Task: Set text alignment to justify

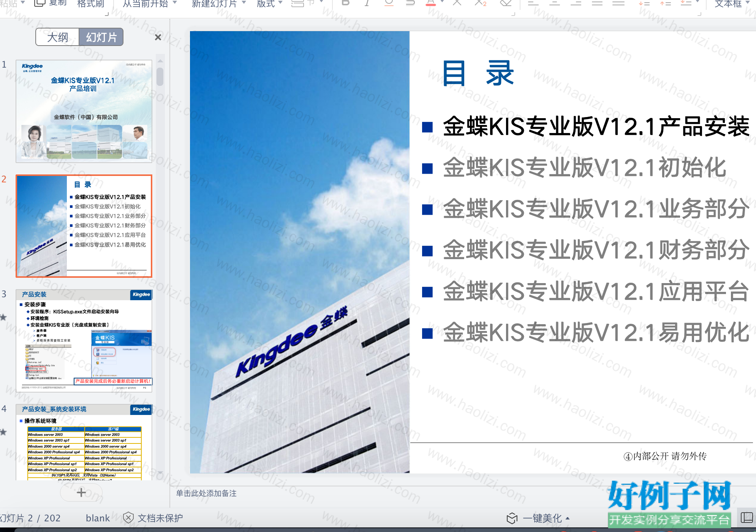Action: [x=597, y=3]
